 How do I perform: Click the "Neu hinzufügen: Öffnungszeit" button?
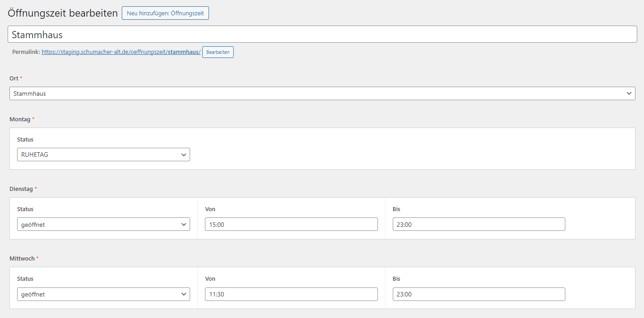pos(165,13)
